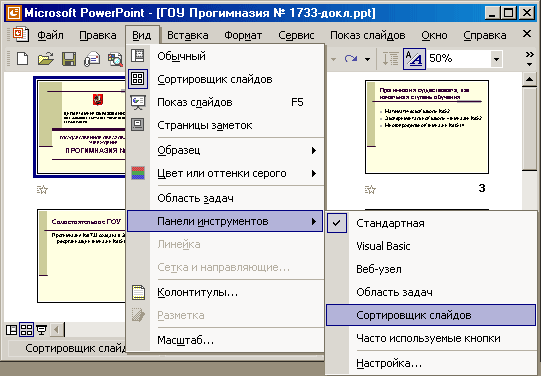Click Показ слайдов F5 menu entry
Screen dimensions: 541x376
click(x=225, y=102)
